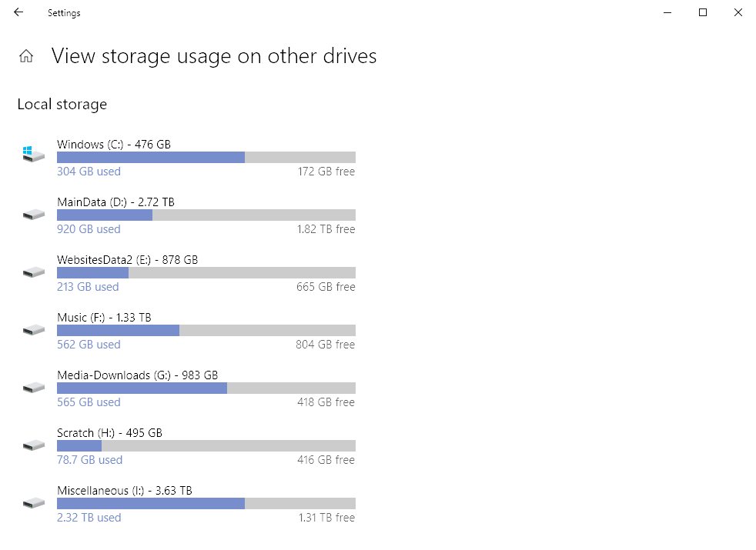Click the back arrow icon
This screenshot has width=756, height=550.
[x=18, y=12]
